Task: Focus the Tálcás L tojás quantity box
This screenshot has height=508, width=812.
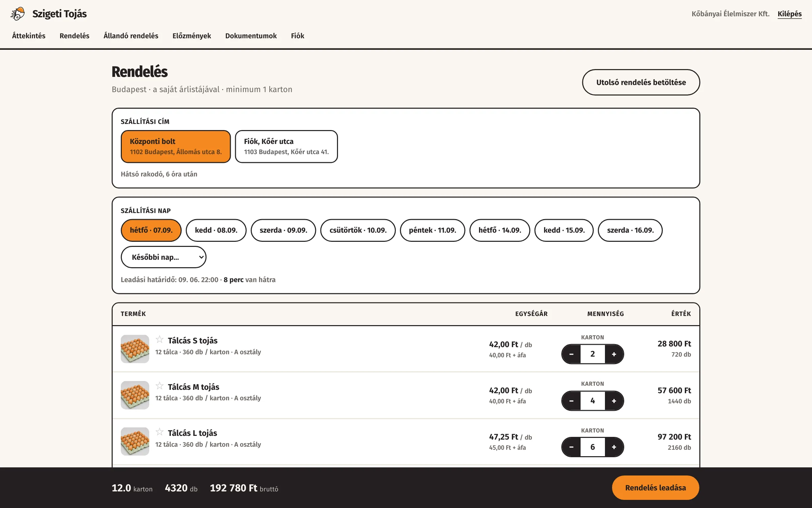Action: tap(593, 447)
